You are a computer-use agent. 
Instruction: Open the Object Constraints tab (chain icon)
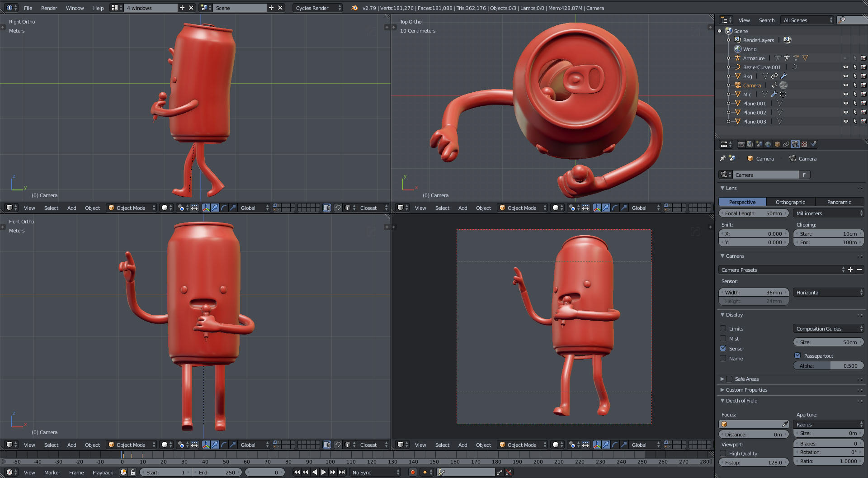tap(786, 144)
